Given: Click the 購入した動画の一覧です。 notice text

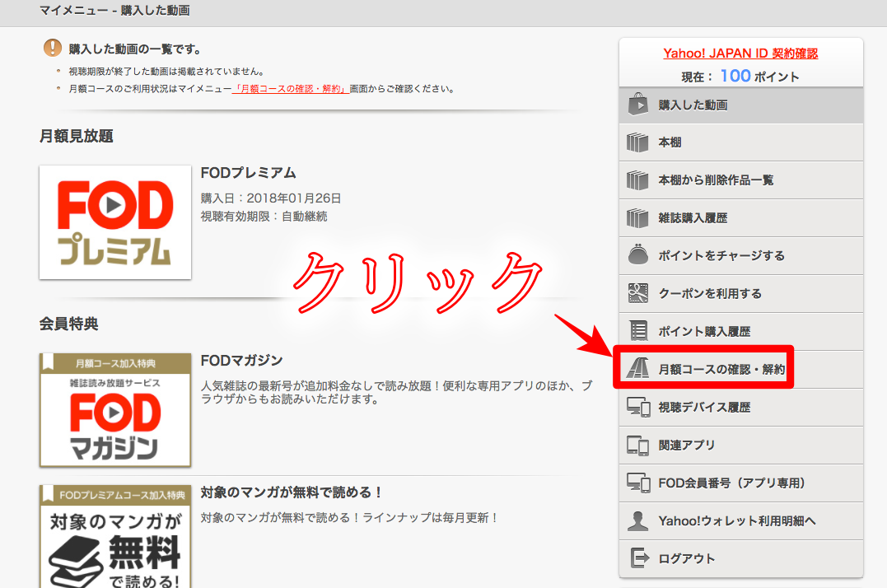Looking at the screenshot, I should 136,49.
